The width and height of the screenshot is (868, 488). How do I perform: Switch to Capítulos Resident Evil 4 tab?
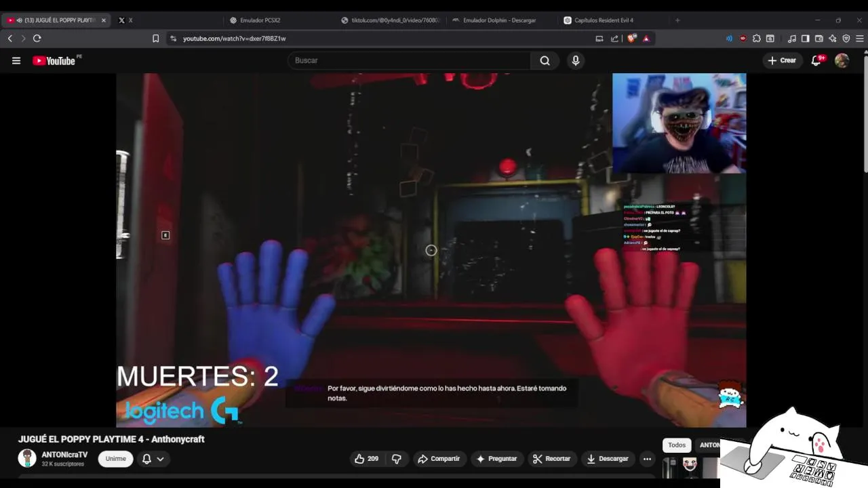tap(614, 20)
